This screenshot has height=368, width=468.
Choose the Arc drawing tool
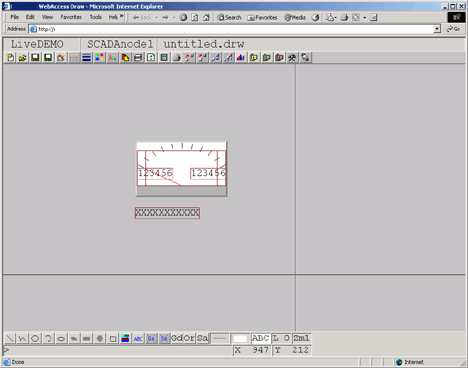click(x=48, y=339)
